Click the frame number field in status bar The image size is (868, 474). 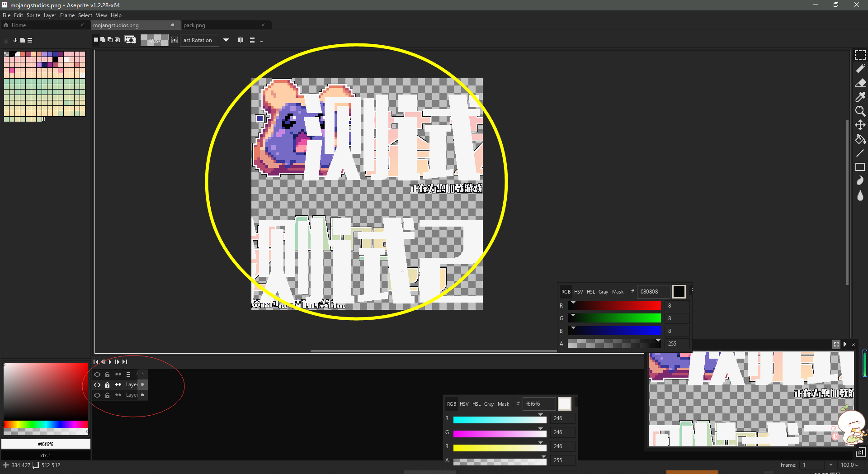pos(812,465)
